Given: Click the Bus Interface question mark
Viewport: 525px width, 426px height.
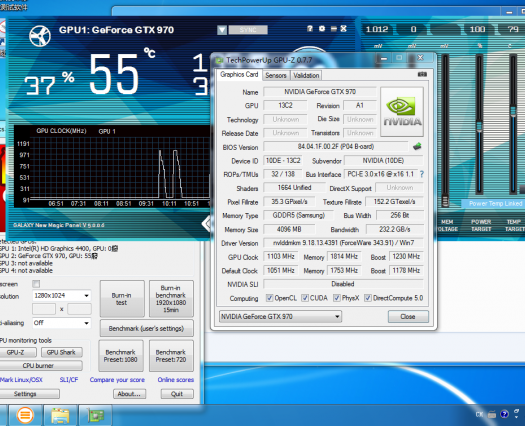Looking at the screenshot, I should point(422,174).
